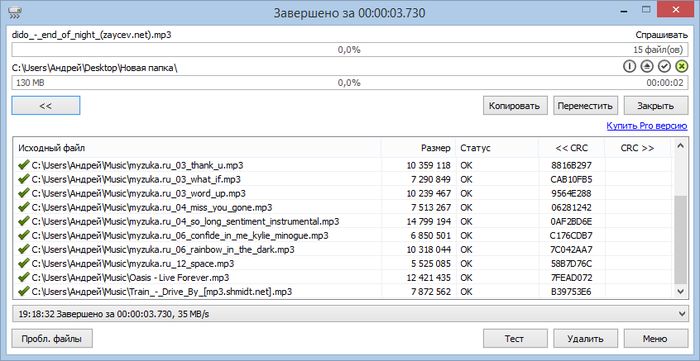Click the Пробл. файлы button
The image size is (700, 361).
pyautogui.click(x=52, y=339)
